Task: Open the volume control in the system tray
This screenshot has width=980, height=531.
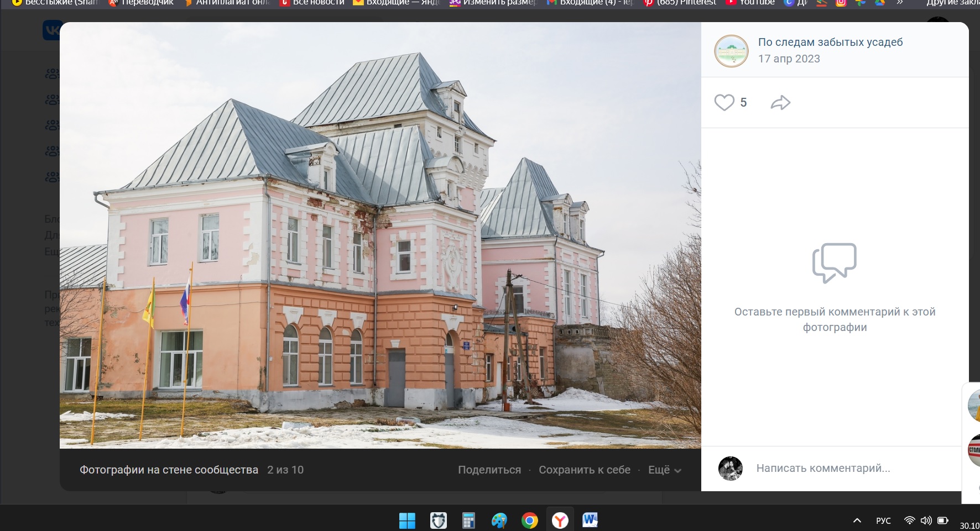Action: tap(926, 521)
